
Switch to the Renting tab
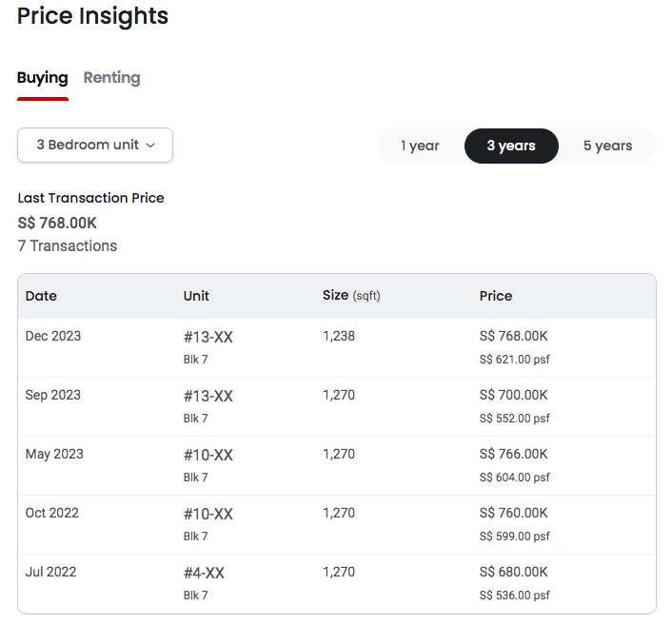[112, 78]
